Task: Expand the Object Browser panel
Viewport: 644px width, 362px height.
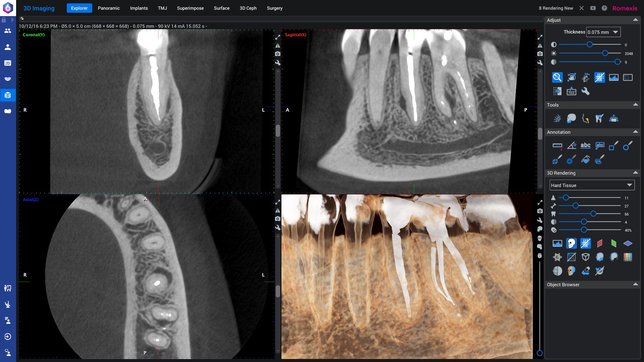Action: [636, 284]
